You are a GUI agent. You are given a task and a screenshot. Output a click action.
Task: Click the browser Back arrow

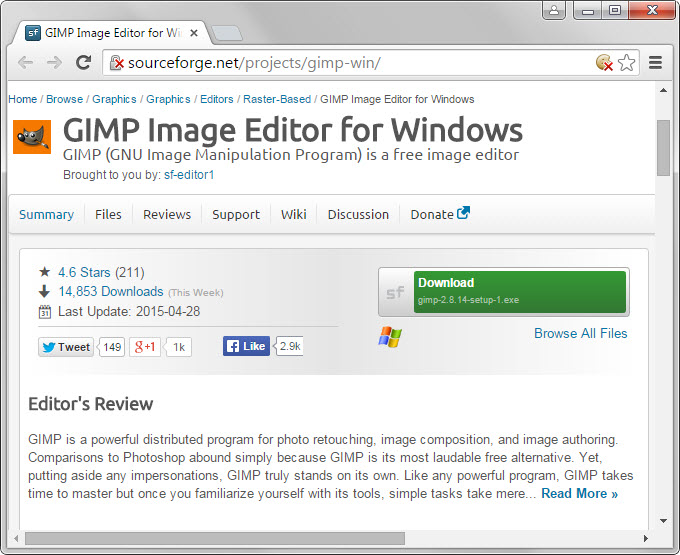click(x=26, y=63)
